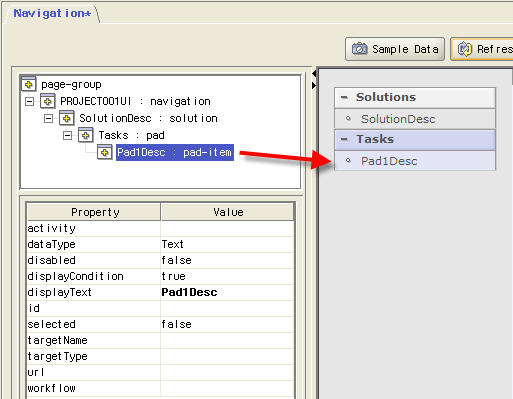
Task: Click the page-group node icon
Action: click(x=28, y=84)
